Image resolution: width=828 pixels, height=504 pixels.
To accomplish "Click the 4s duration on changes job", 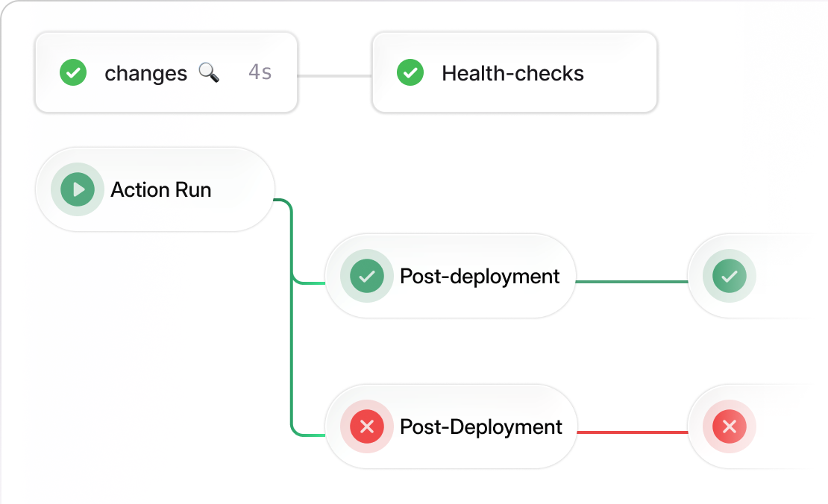I will (260, 72).
